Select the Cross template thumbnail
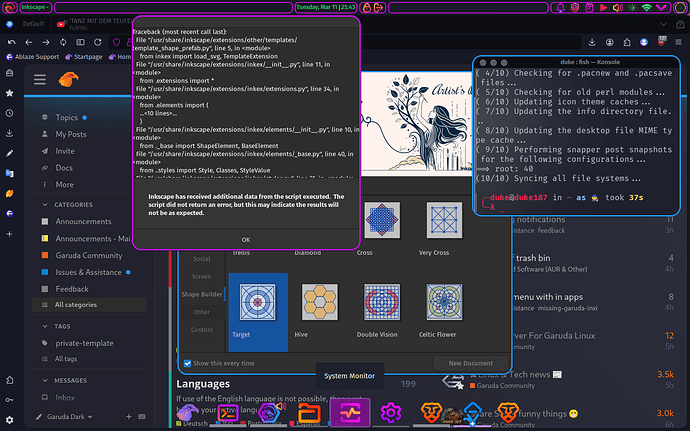690x431 pixels. [382, 220]
